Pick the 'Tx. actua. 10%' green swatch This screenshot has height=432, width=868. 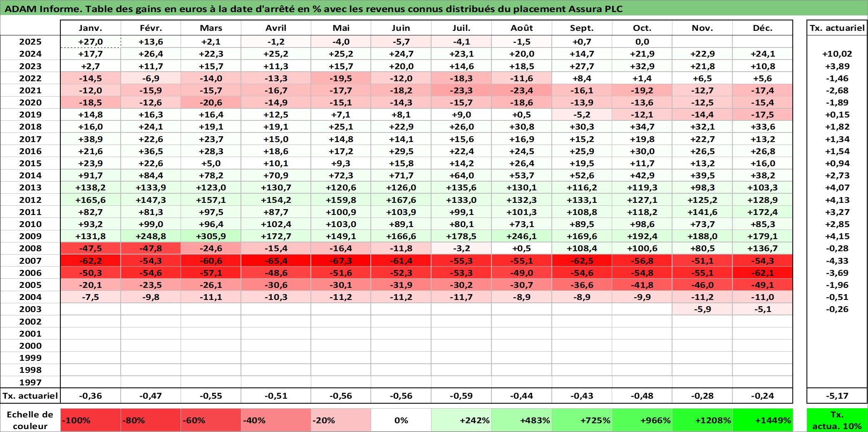(837, 420)
